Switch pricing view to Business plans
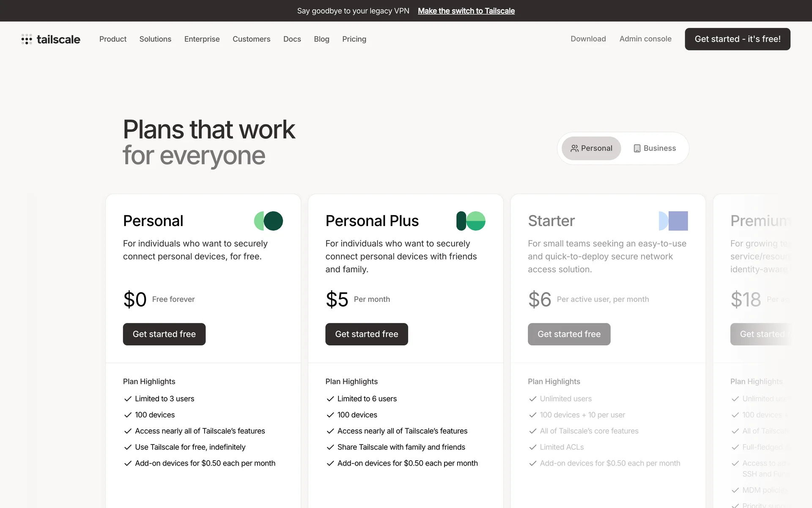 click(655, 149)
